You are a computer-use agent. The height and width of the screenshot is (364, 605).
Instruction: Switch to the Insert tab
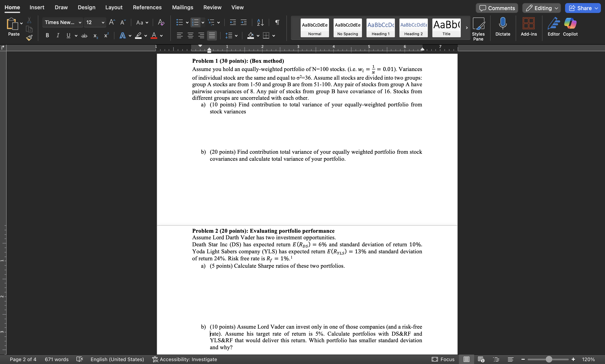click(x=37, y=7)
